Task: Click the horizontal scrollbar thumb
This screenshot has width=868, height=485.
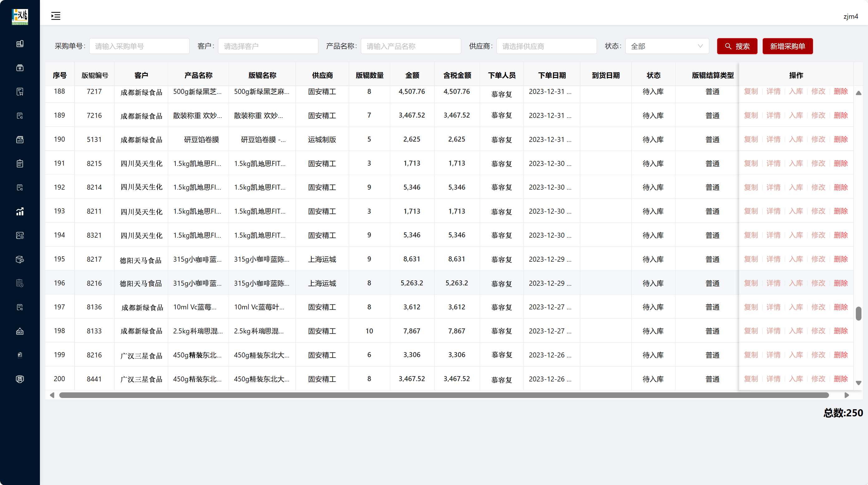Action: (444, 395)
